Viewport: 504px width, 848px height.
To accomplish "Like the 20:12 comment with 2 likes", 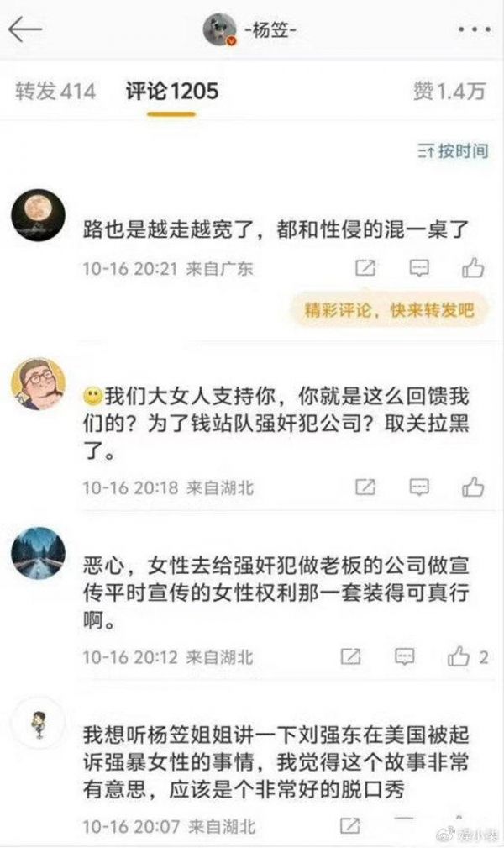I will (x=467, y=656).
